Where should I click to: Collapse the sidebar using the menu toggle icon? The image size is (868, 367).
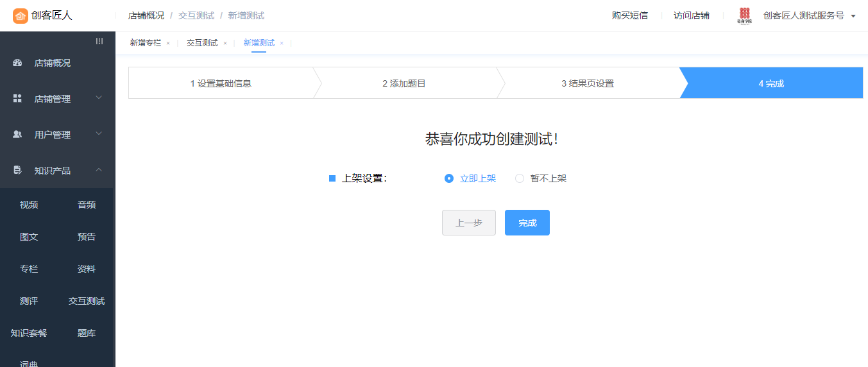coord(99,41)
